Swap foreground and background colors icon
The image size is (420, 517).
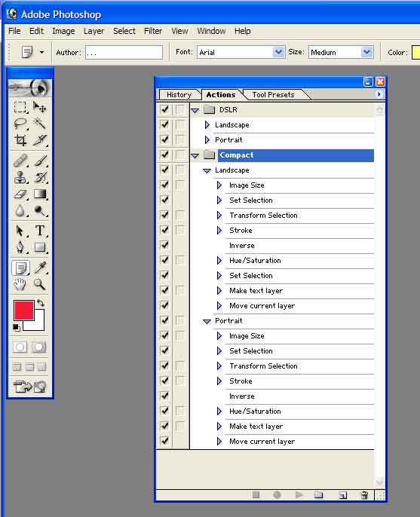tap(41, 303)
